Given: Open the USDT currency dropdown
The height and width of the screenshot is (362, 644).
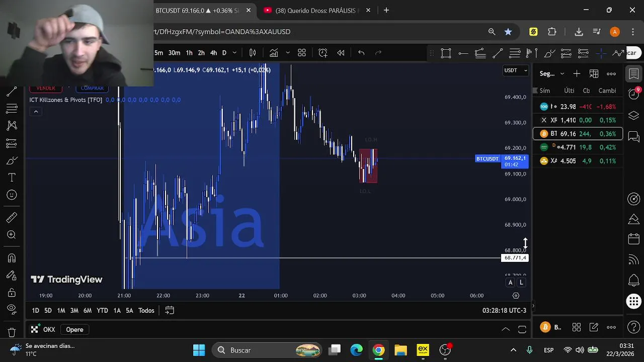Looking at the screenshot, I should [516, 70].
